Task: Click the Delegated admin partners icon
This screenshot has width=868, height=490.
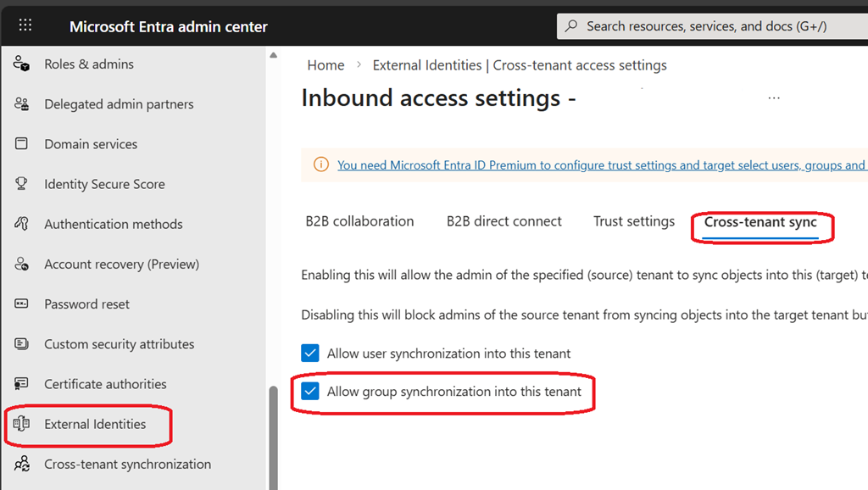Action: click(22, 104)
